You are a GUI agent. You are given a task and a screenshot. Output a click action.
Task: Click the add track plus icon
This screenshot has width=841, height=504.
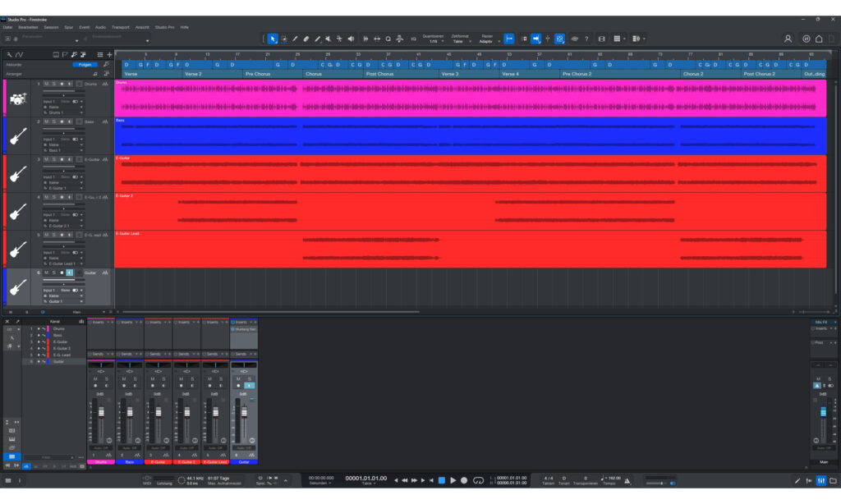coord(109,54)
